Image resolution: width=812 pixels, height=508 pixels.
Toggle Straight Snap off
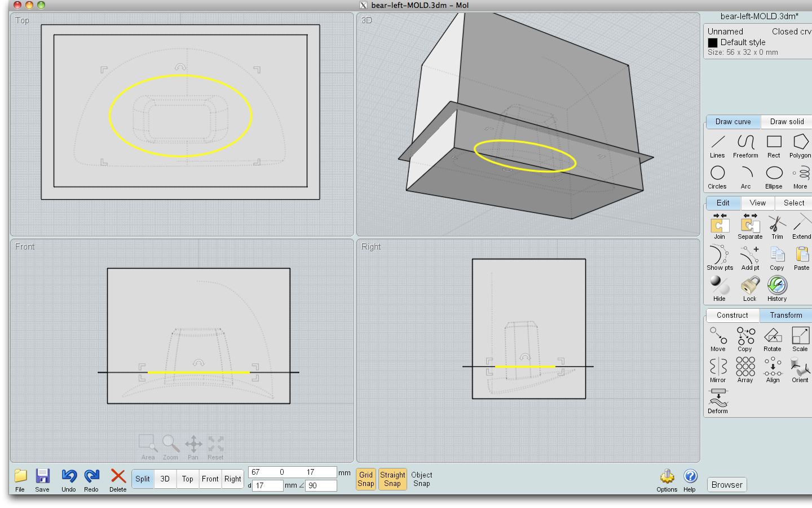pyautogui.click(x=392, y=479)
